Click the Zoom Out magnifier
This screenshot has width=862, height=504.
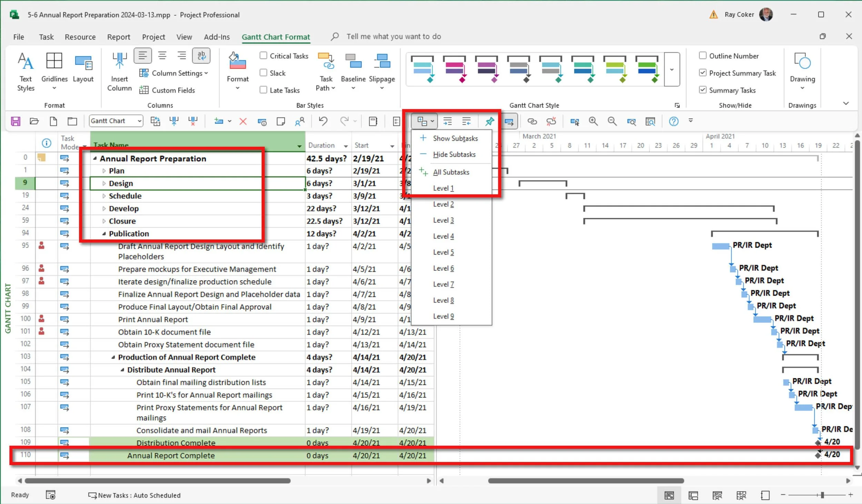pos(612,121)
